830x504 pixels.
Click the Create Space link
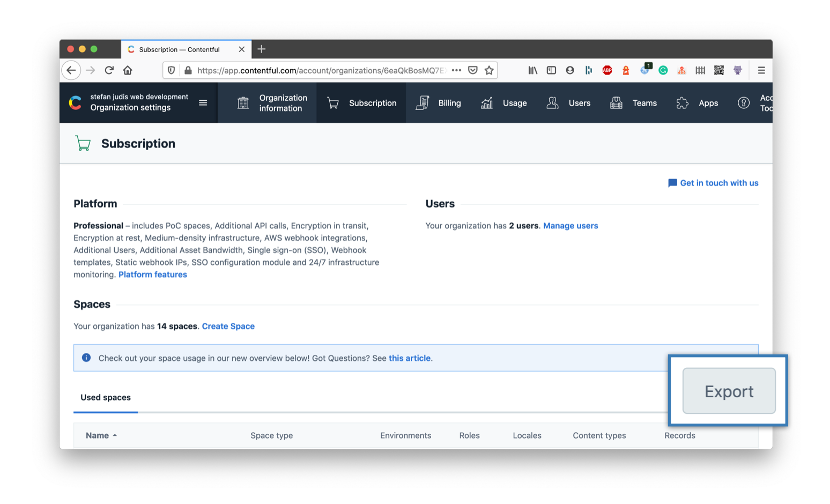[x=228, y=326]
